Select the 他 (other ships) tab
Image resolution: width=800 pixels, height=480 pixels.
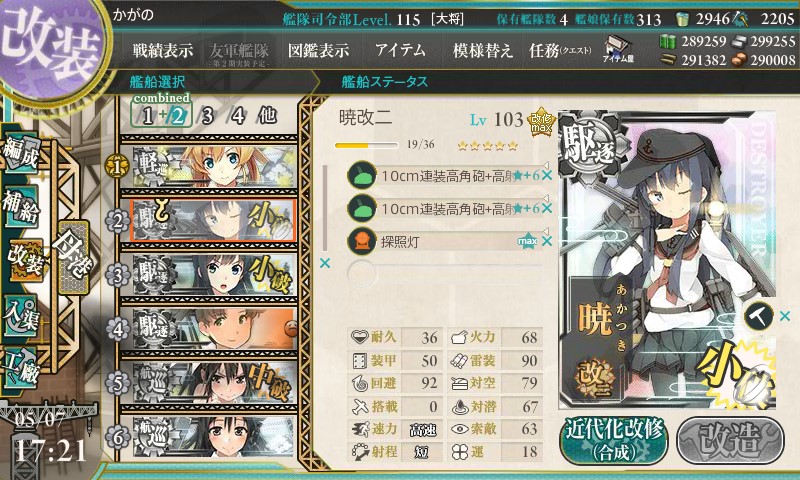point(267,116)
